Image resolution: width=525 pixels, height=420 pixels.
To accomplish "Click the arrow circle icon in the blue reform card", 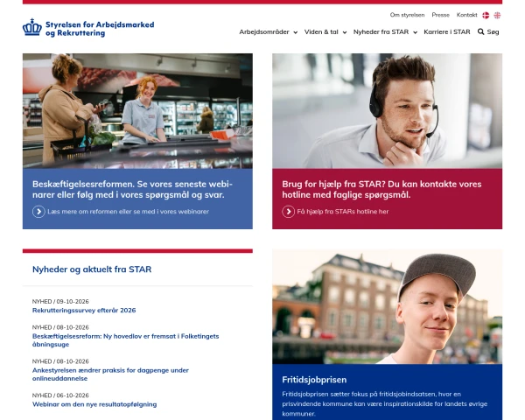I will (38, 212).
